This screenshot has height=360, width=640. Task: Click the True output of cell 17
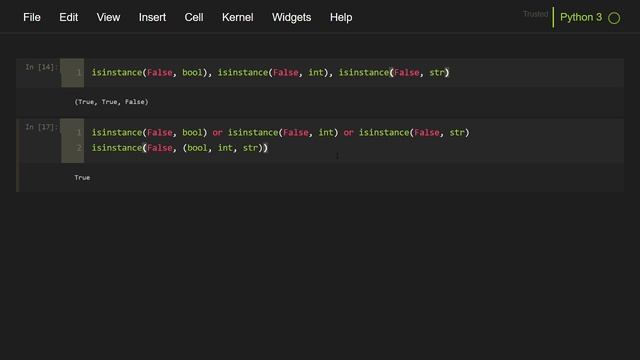point(82,178)
